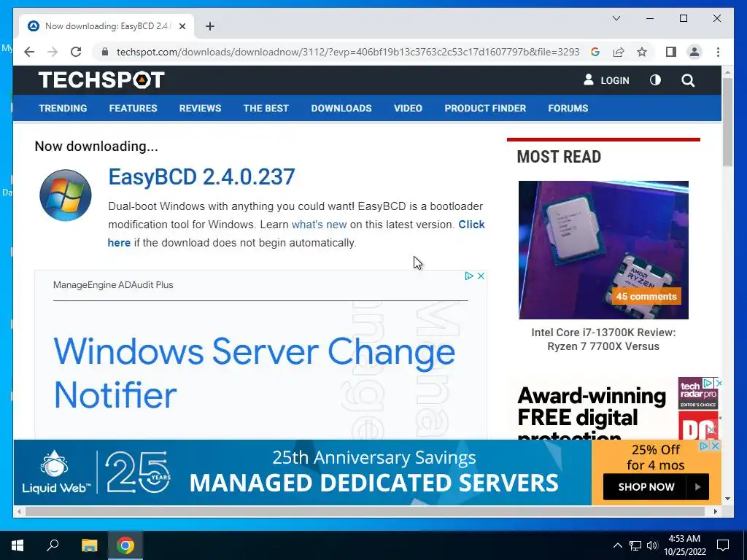The height and width of the screenshot is (560, 747).
Task: Click the LOGIN link
Action: 606,80
